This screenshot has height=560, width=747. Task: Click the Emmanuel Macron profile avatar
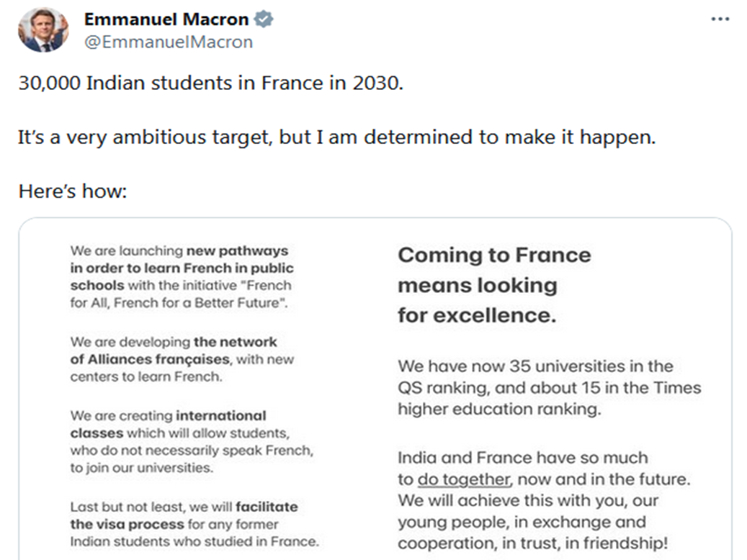[x=43, y=31]
